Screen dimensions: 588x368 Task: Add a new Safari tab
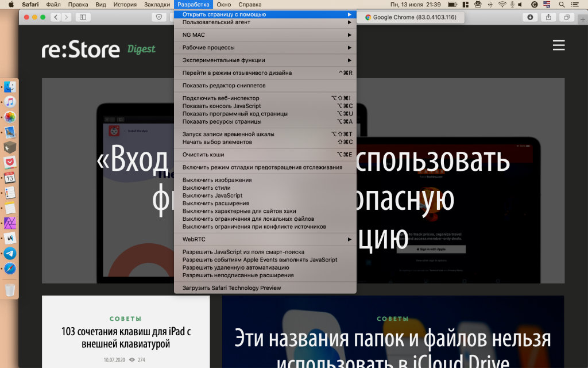[x=583, y=20]
